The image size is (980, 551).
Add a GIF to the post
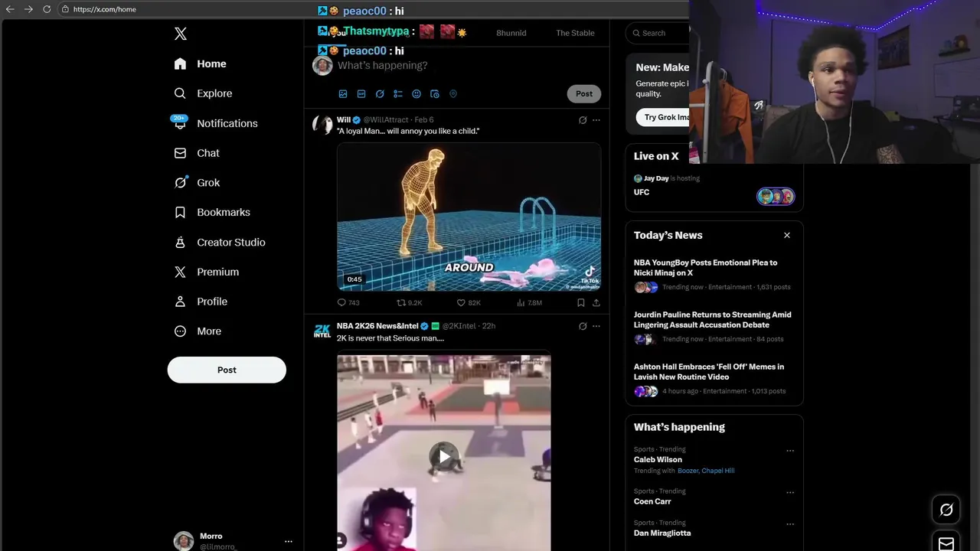pyautogui.click(x=361, y=94)
